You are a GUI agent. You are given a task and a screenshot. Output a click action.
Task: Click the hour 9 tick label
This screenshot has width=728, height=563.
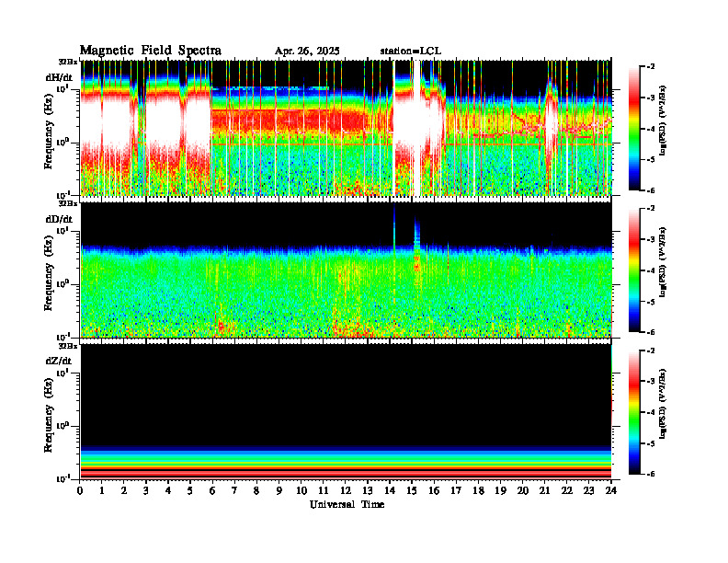pos(279,491)
